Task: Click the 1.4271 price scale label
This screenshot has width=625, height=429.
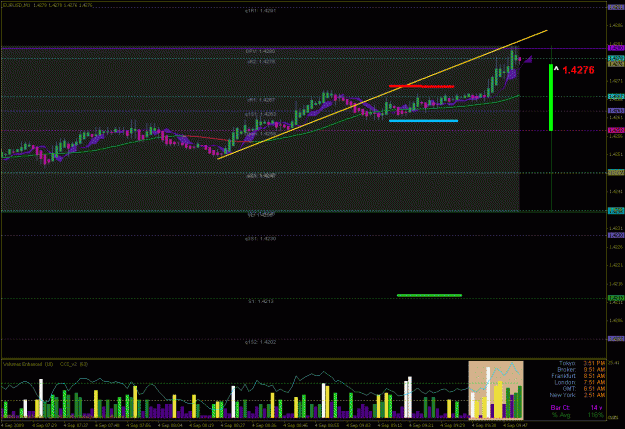Action: [x=615, y=81]
